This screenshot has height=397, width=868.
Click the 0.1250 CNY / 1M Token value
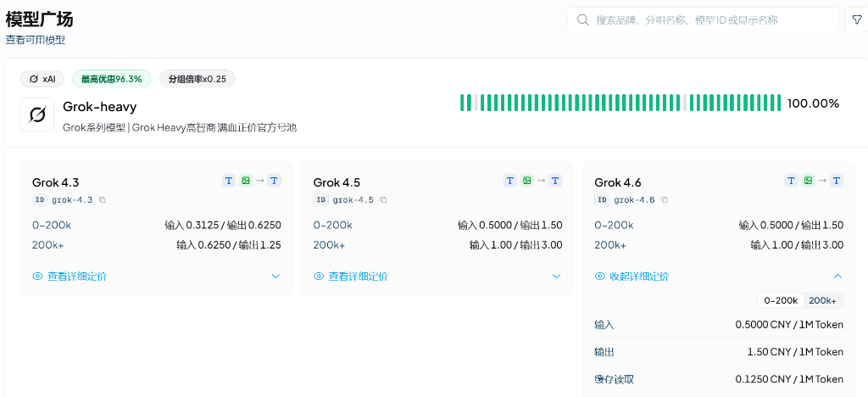(789, 379)
